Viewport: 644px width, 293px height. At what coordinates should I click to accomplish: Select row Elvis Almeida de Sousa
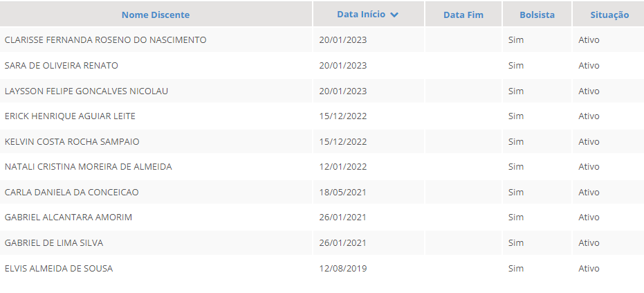click(x=59, y=268)
